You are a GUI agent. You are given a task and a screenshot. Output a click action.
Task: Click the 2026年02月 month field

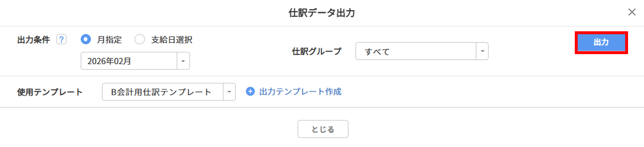click(129, 61)
